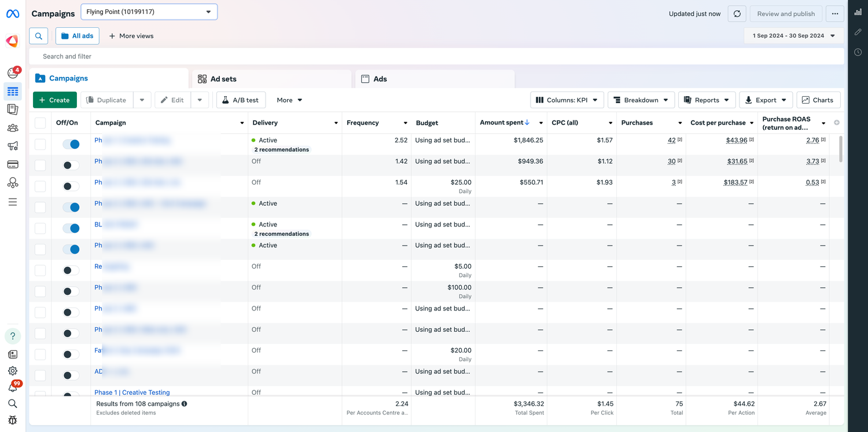Viewport: 868px width, 432px height.
Task: Open the Flying Point account selector dropdown
Action: pos(149,12)
